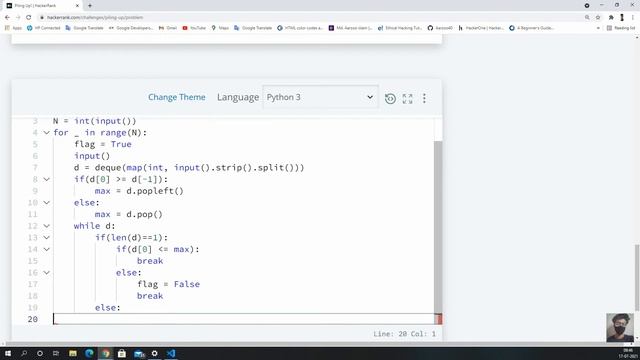The image size is (640, 360).
Task: Click the Chrome profile icon in title bar
Action: tap(587, 5)
